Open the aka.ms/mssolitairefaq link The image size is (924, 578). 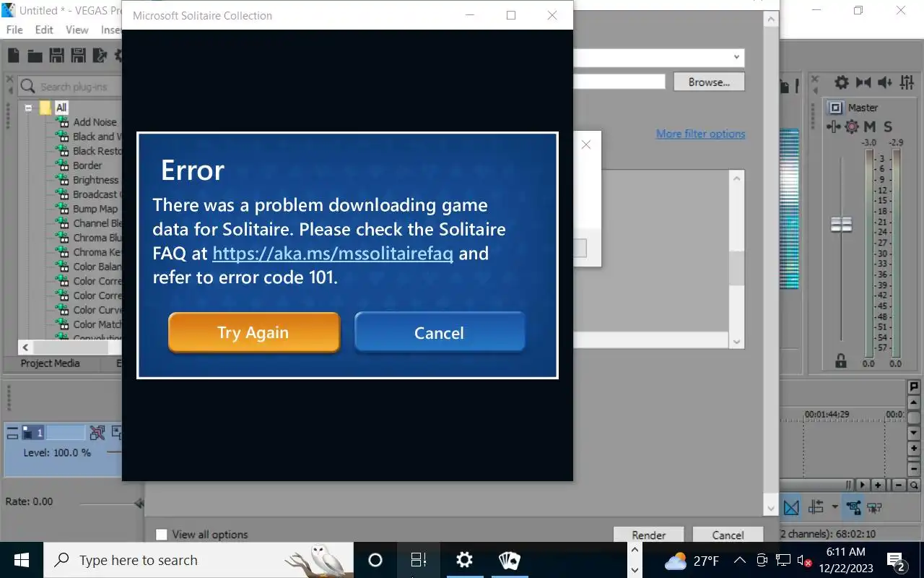(x=333, y=254)
